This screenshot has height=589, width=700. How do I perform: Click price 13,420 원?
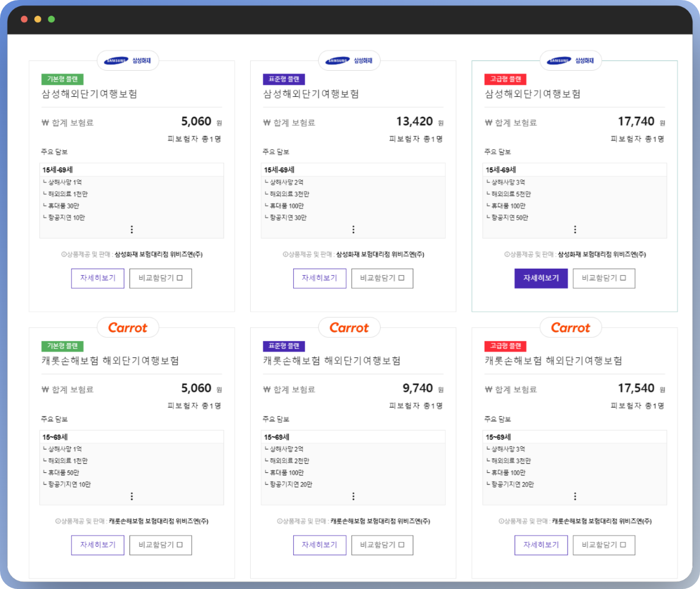pyautogui.click(x=420, y=122)
